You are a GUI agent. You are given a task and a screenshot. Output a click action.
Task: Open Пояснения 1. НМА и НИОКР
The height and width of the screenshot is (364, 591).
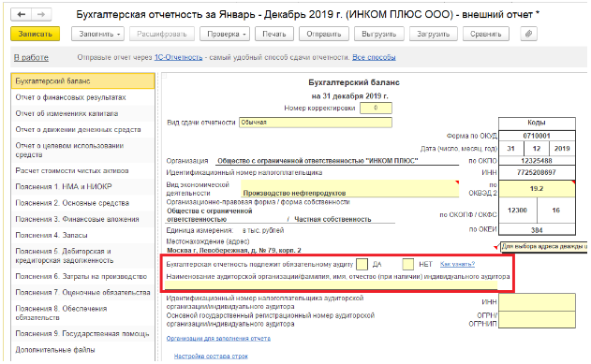click(83, 187)
